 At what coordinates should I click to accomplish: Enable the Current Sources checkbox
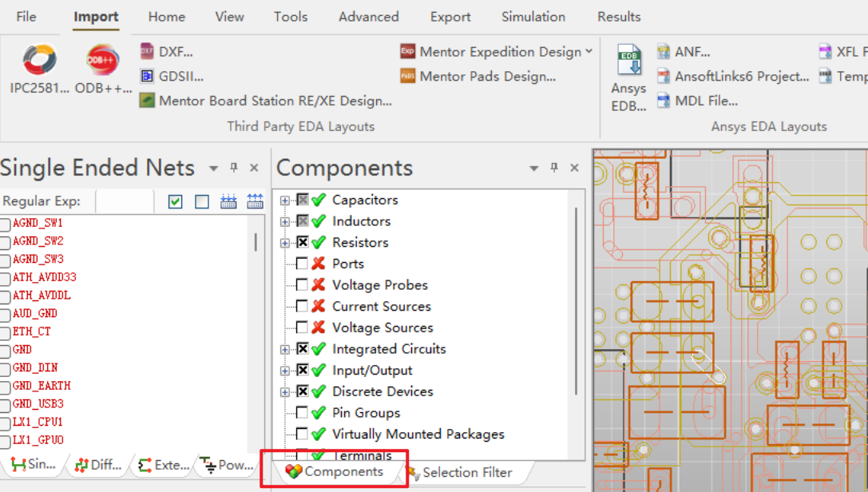click(x=303, y=306)
